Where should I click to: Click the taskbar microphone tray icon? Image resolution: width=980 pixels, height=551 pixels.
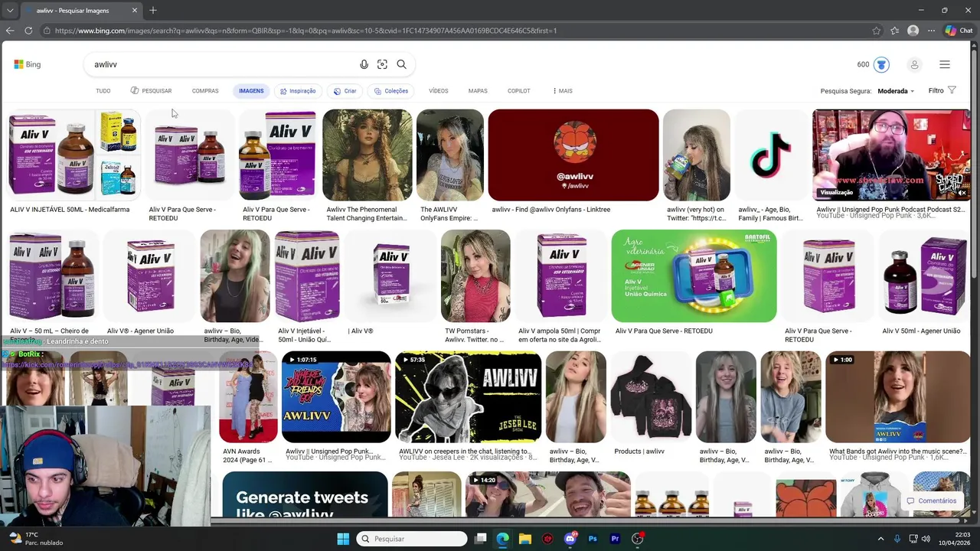897,539
